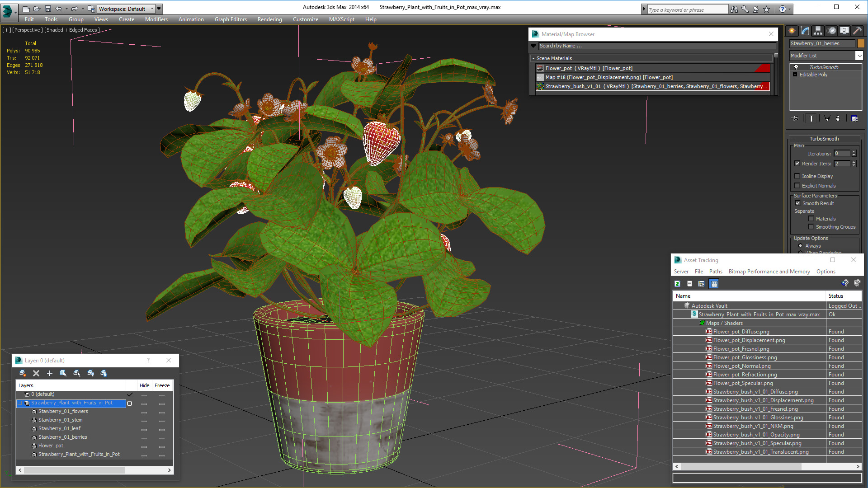Open the Paths menu in Asset Tracking
This screenshot has width=868, height=488.
[715, 272]
